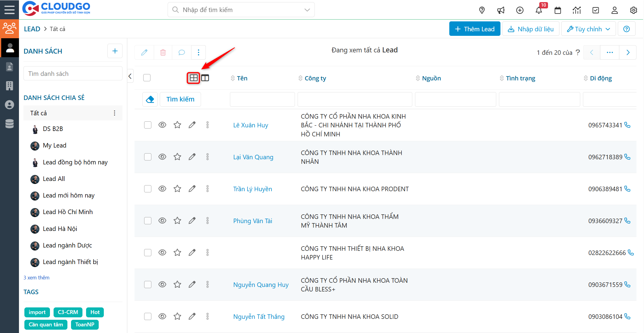644x333 pixels.
Task: Check the select-all header checkbox
Action: point(147,78)
